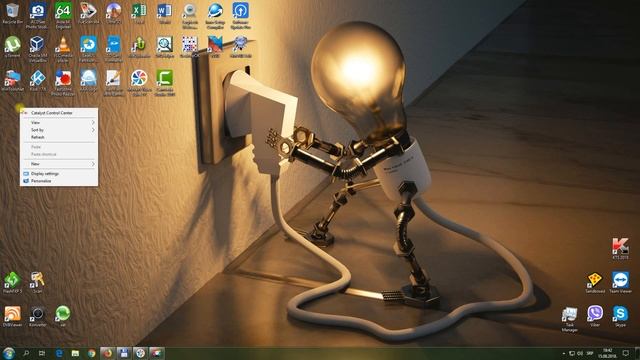Viewport: 640px width, 360px height.
Task: Launch Oracle VM VirtualBox shortcut
Action: pos(38,49)
